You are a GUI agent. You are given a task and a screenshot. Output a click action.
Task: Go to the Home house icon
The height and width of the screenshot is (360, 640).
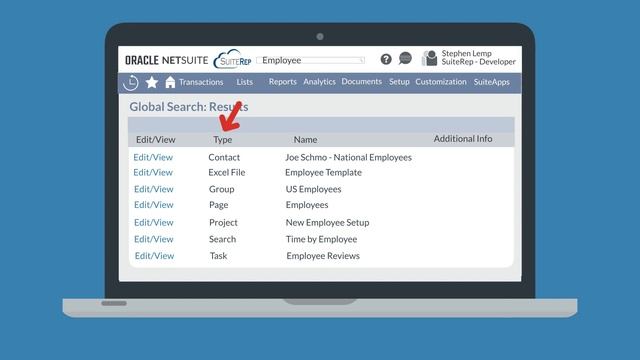(170, 82)
